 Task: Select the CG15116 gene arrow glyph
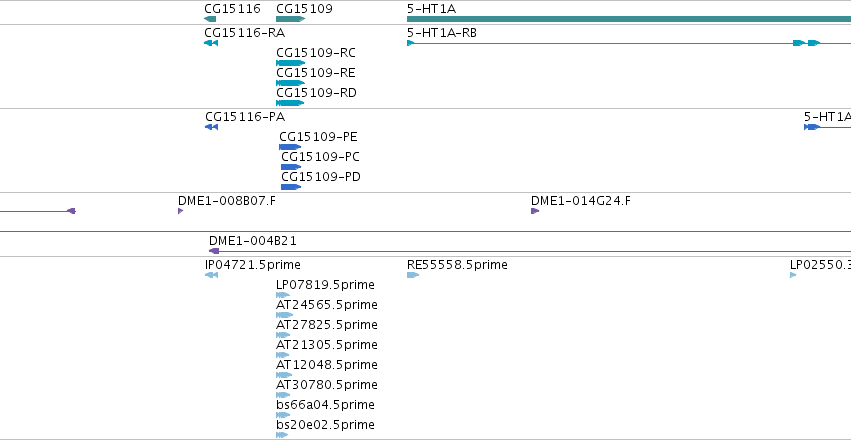210,19
